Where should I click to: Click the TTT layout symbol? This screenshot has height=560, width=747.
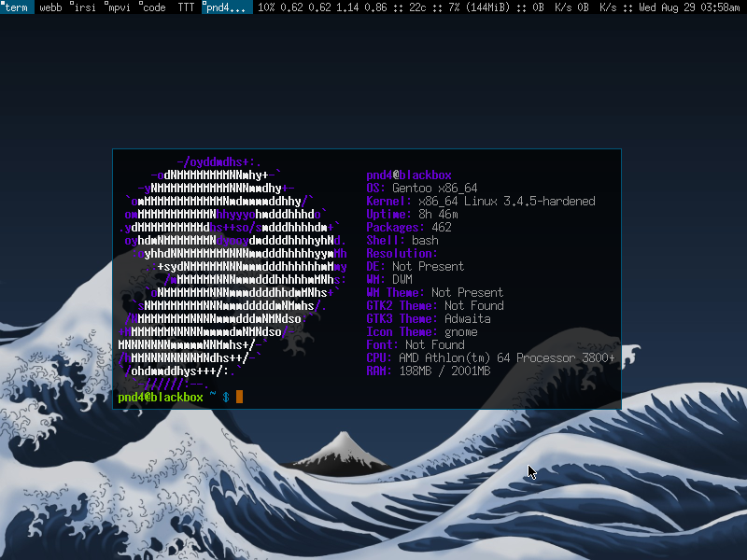pos(186,7)
